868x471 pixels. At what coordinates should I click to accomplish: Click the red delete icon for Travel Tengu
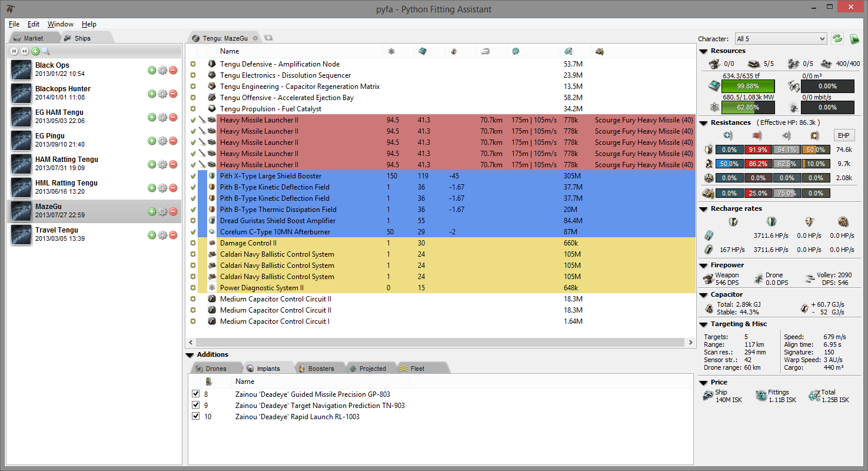pos(173,235)
